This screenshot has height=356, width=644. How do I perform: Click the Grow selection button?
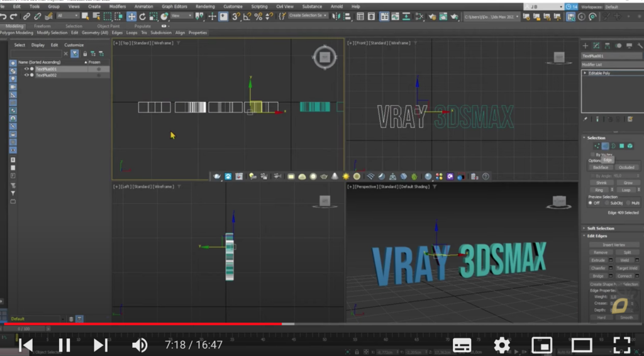tap(628, 183)
